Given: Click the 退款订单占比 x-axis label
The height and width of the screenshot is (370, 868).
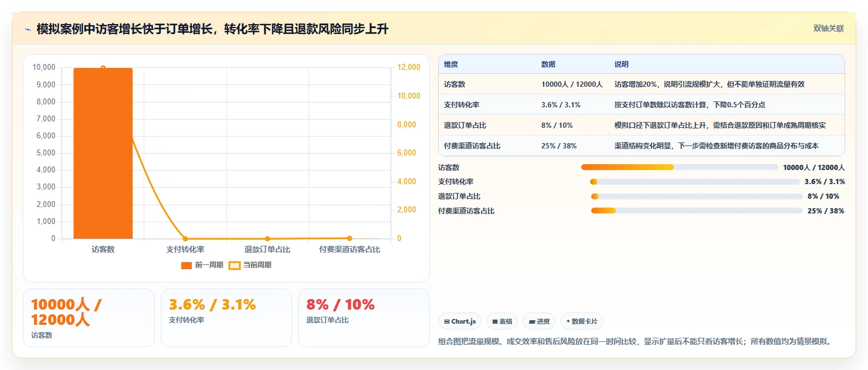Looking at the screenshot, I should pos(267,250).
